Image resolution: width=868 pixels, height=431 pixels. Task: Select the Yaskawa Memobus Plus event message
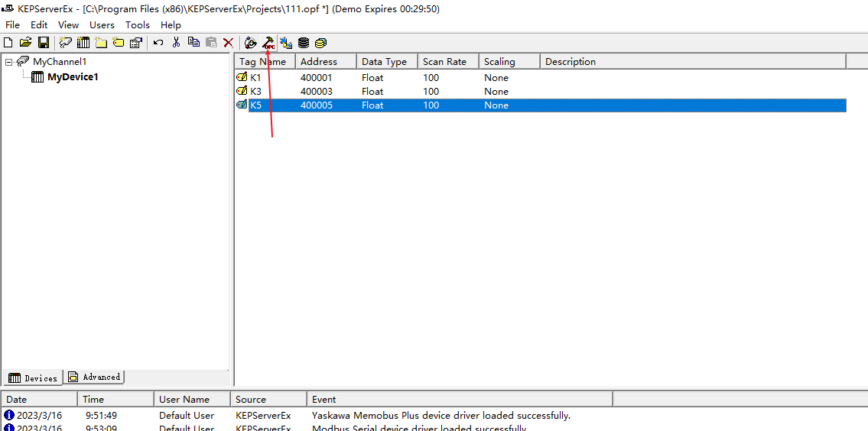(441, 415)
